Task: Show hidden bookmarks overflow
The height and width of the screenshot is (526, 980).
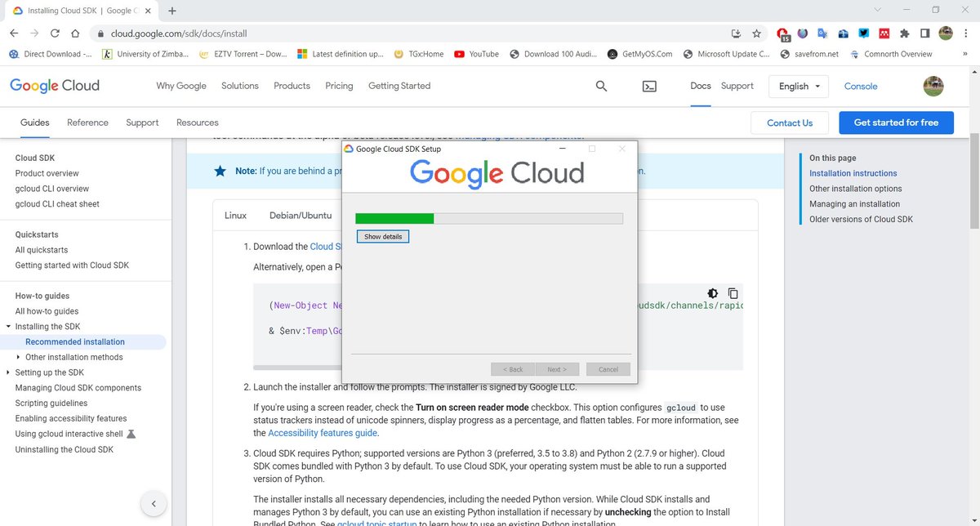Action: (966, 54)
